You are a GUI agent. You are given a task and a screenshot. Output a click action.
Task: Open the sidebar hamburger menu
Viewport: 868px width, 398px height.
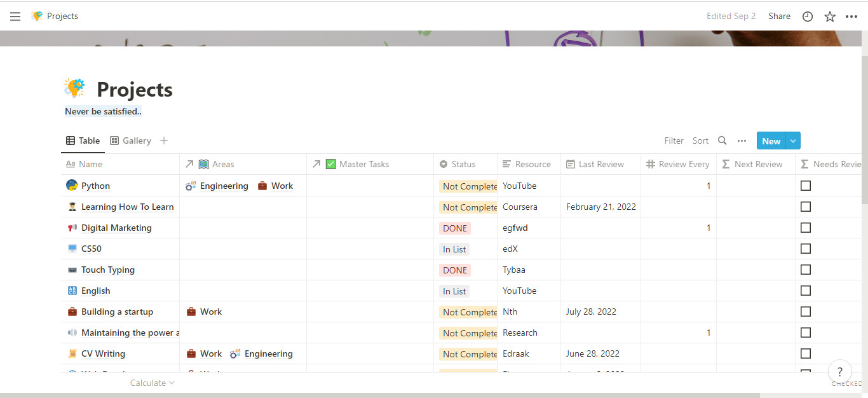click(x=15, y=17)
